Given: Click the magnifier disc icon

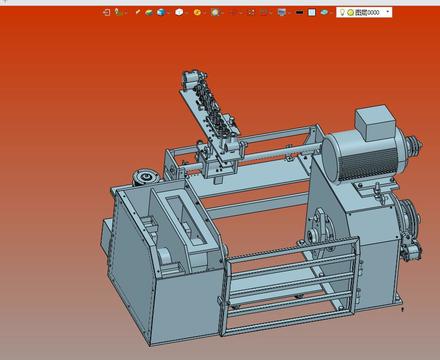Looking at the screenshot, I should [215, 12].
